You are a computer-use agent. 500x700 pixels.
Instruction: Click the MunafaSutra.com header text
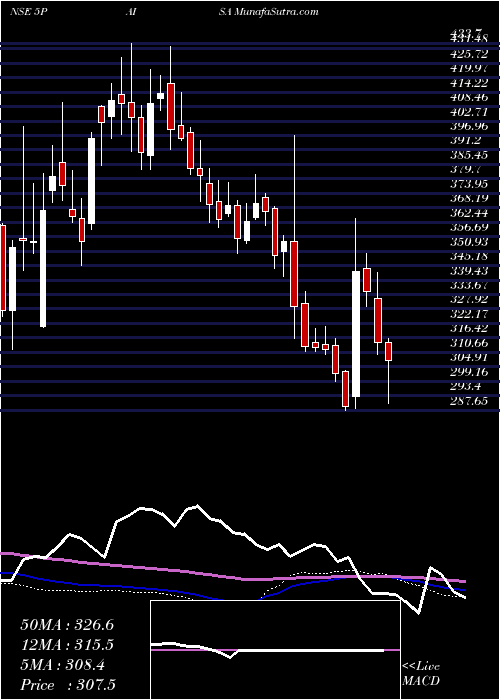point(276,12)
